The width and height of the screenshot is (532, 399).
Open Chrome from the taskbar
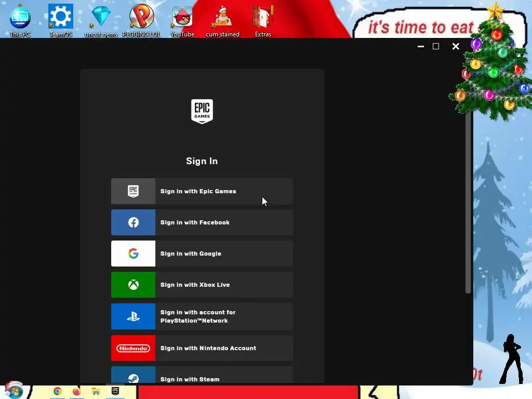(x=57, y=392)
